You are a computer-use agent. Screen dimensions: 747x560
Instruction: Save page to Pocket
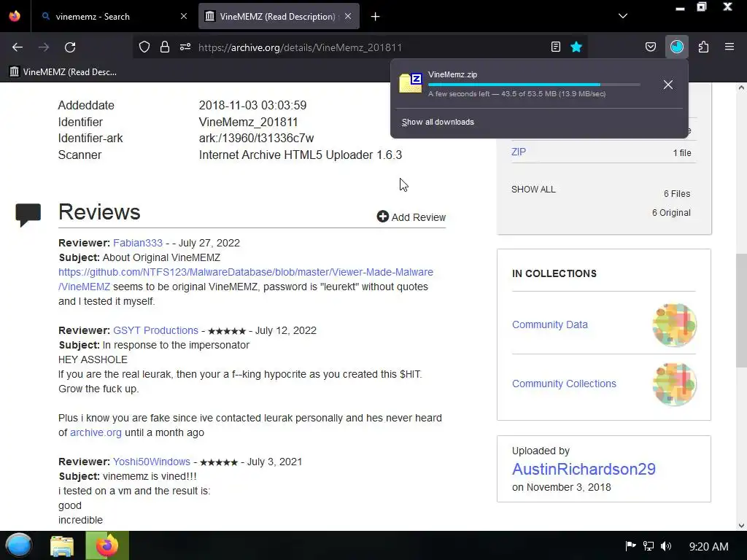coord(650,47)
